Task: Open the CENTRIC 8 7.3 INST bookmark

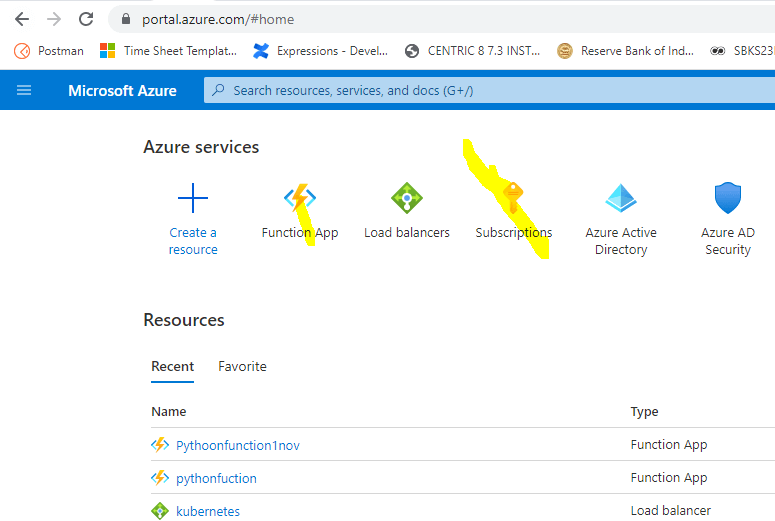Action: [x=472, y=51]
